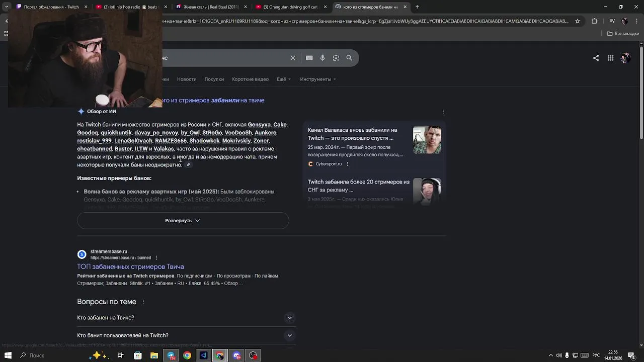644x362 pixels.
Task: Bookmark this page with the star icon
Action: pyautogui.click(x=578, y=21)
